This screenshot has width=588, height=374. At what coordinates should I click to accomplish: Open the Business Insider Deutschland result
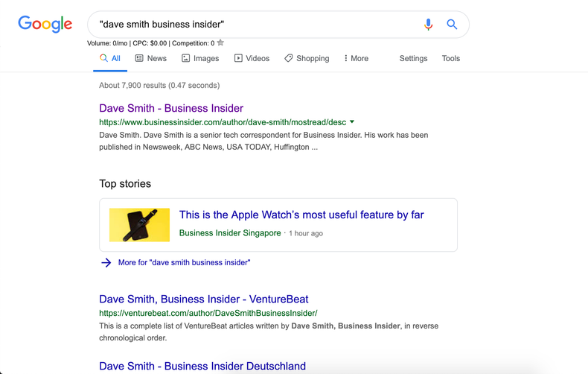pos(202,366)
